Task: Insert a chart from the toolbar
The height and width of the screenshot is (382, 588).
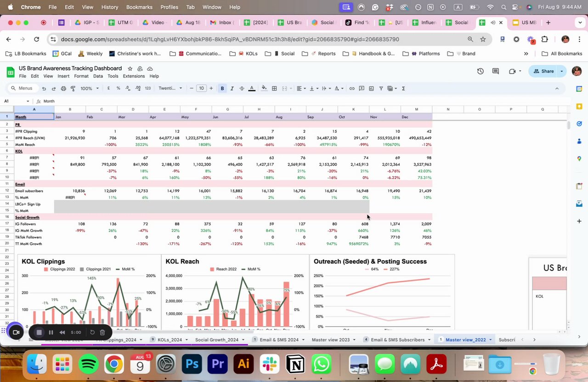Action: pos(371,88)
